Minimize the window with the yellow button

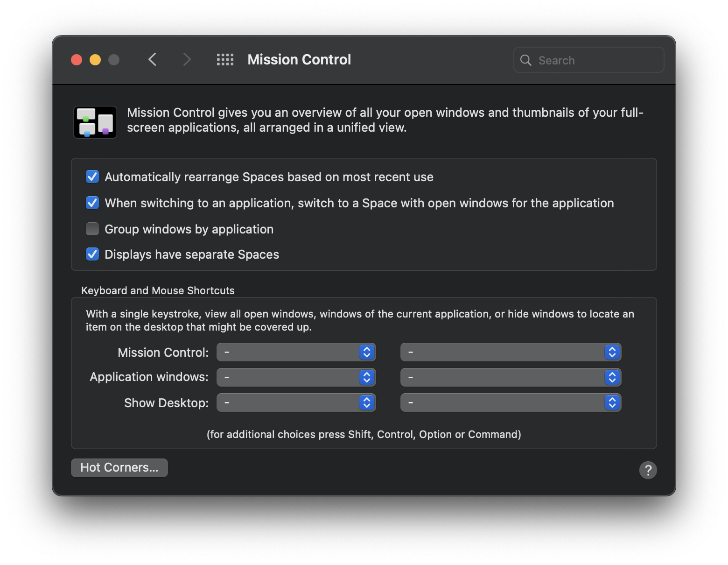(95, 60)
